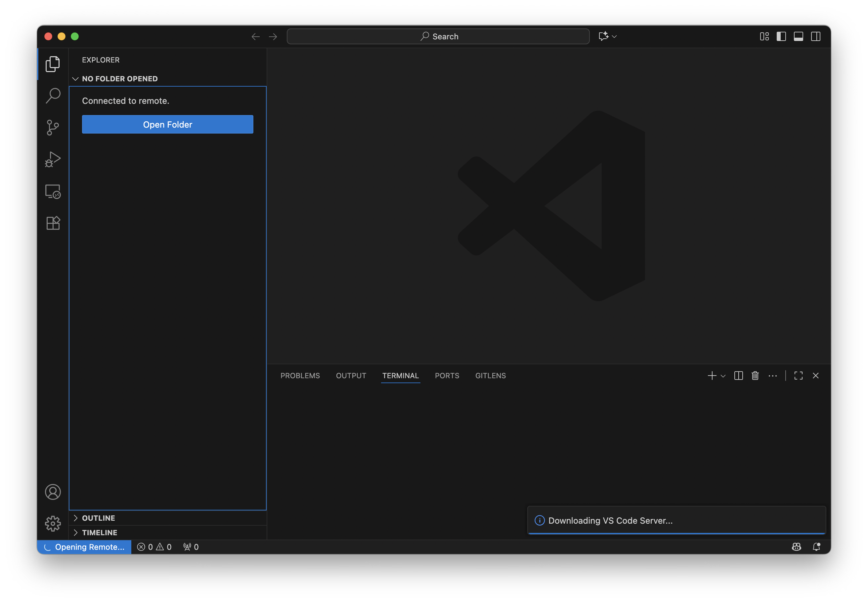Image resolution: width=868 pixels, height=603 pixels.
Task: Open the Run and Debug view
Action: 53,159
